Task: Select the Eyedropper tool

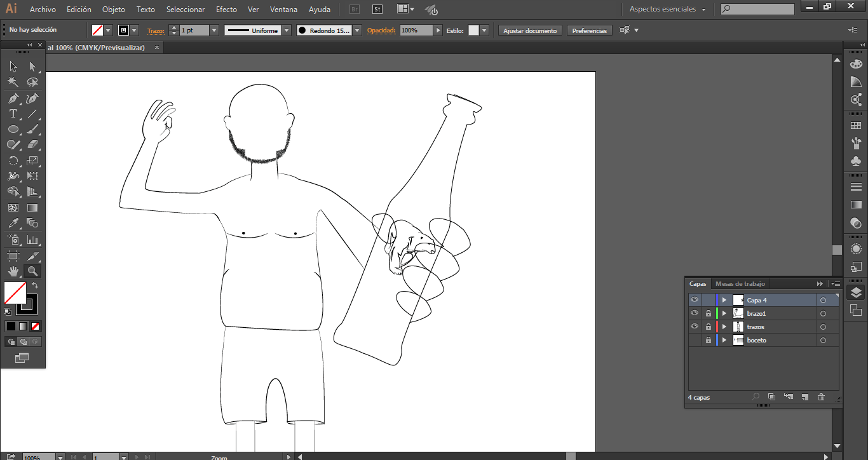Action: click(x=13, y=223)
